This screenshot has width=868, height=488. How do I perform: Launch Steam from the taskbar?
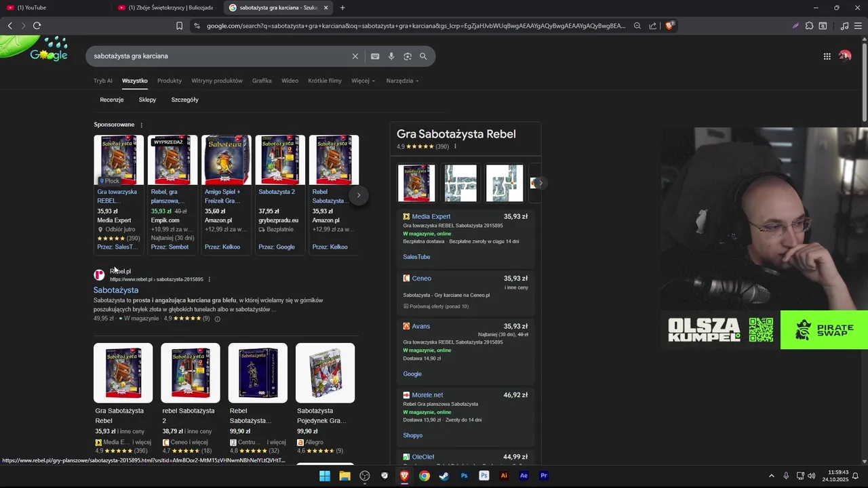tap(444, 476)
